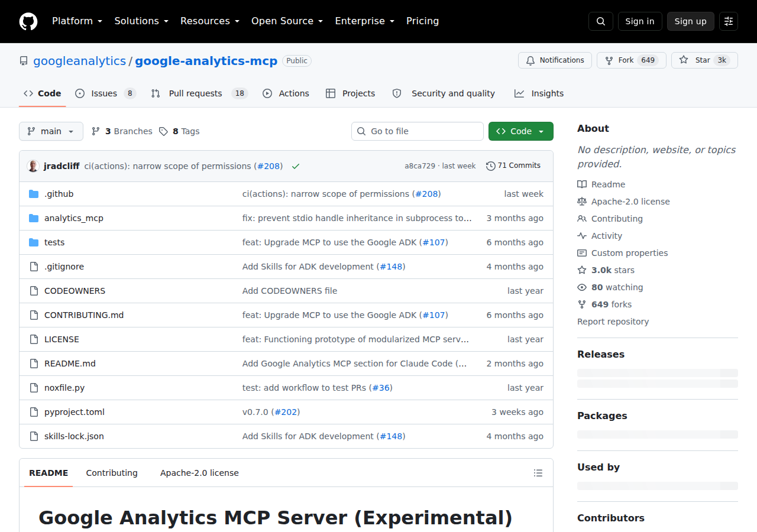Expand the Platform menu
The height and width of the screenshot is (532, 757).
click(x=77, y=21)
